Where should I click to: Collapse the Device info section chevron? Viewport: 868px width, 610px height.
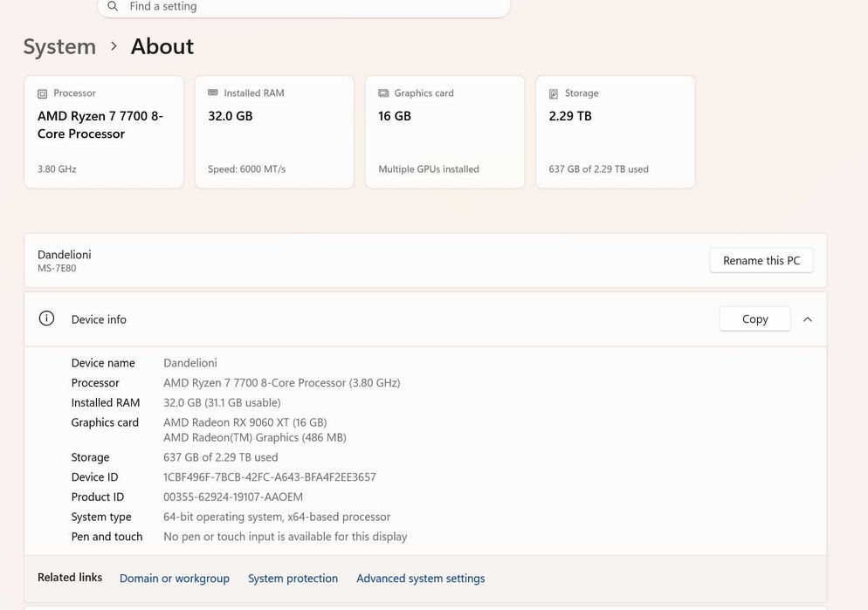tap(808, 319)
